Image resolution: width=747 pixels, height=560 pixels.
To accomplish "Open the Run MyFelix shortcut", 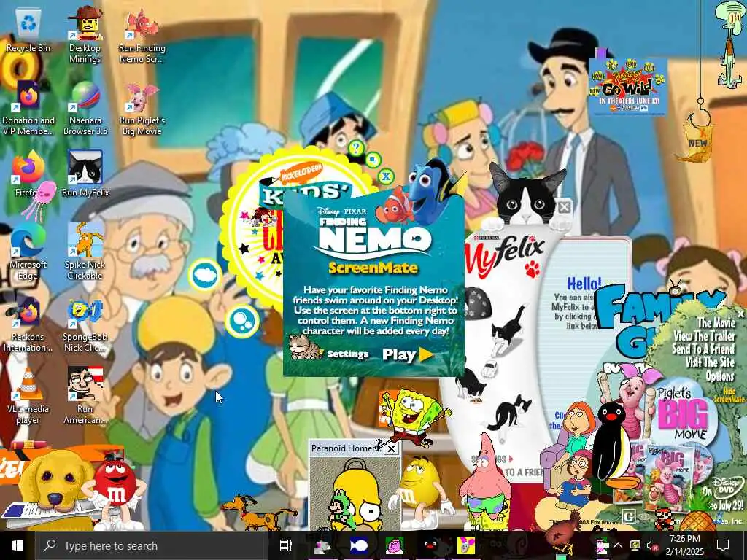I will click(85, 174).
